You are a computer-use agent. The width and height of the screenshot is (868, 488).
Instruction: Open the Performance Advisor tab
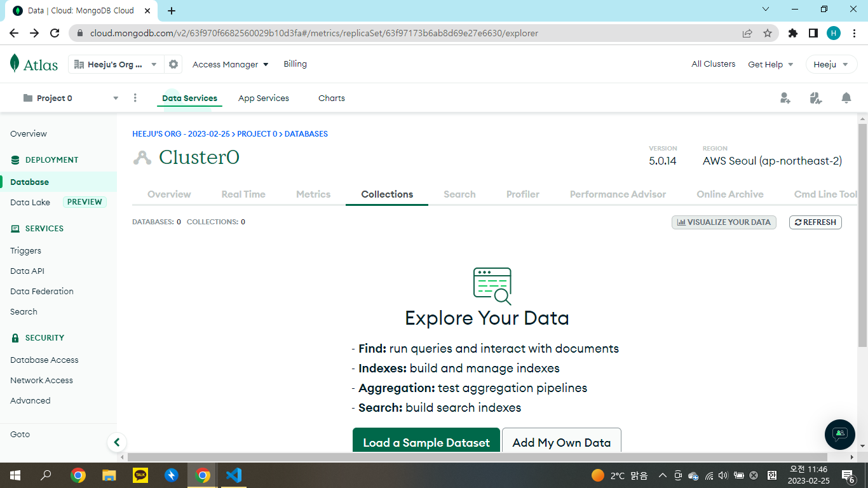(618, 194)
